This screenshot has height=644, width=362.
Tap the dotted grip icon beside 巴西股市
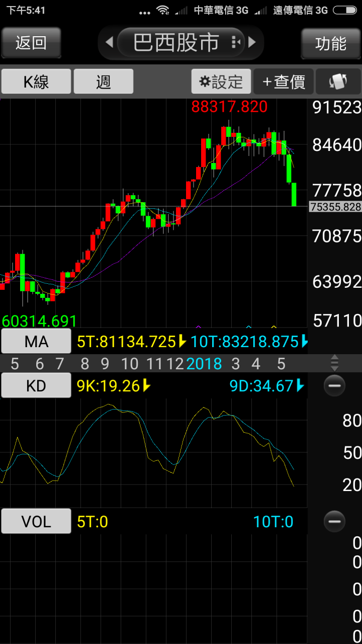point(236,43)
